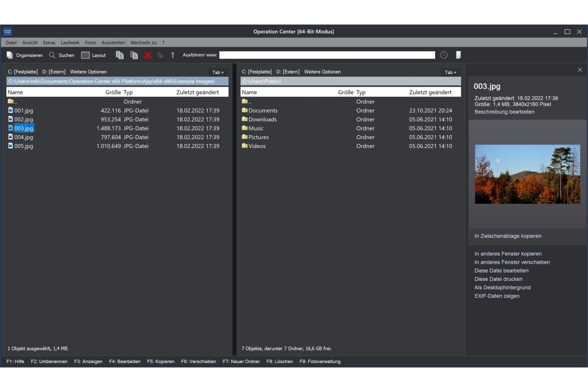Click EXIF-Daten zeigen link
This screenshot has width=588, height=392.
click(497, 296)
